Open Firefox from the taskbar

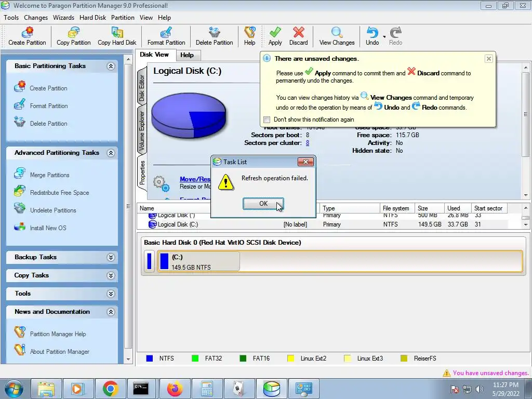coord(175,389)
